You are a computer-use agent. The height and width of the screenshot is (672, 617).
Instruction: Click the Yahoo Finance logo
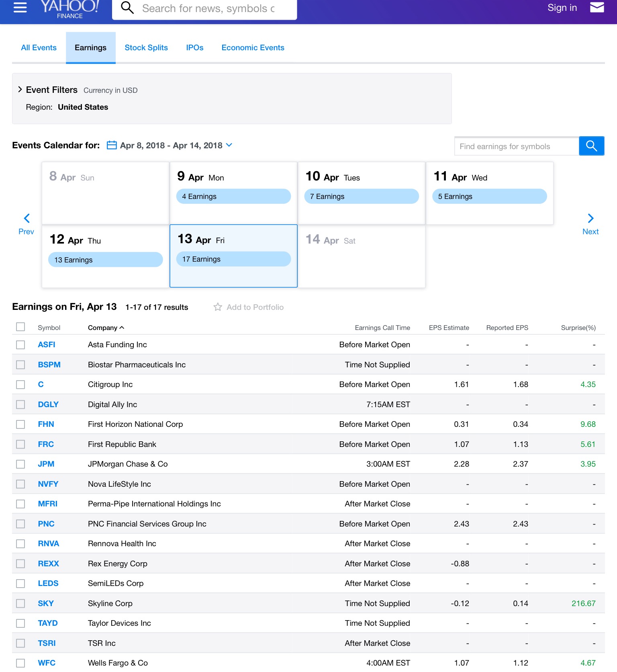pyautogui.click(x=69, y=9)
